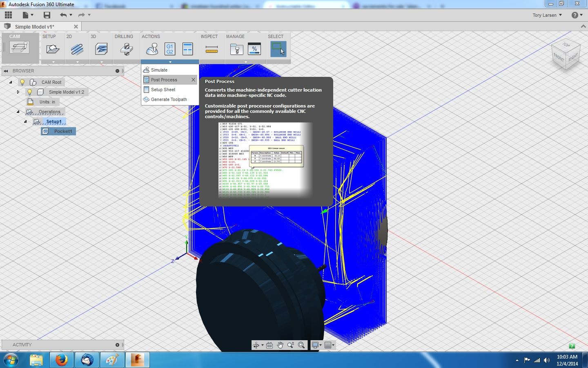Open the G1 G2 Post Process tool

click(x=169, y=49)
